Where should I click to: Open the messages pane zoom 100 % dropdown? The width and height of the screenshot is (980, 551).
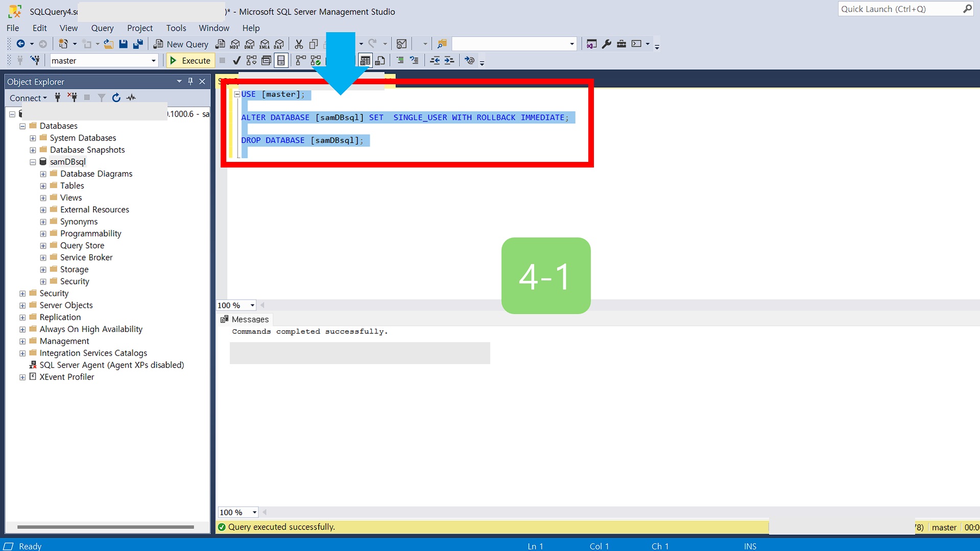coord(254,512)
